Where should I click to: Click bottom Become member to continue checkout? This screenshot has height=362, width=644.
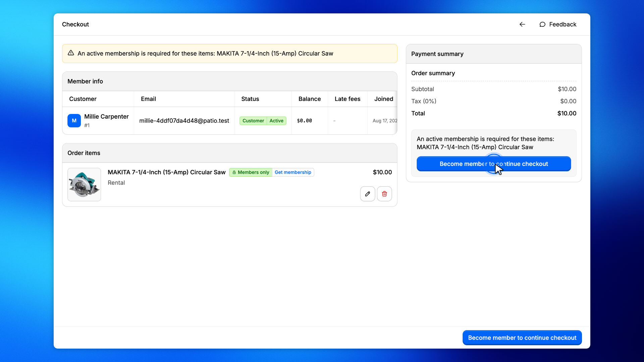pyautogui.click(x=522, y=338)
